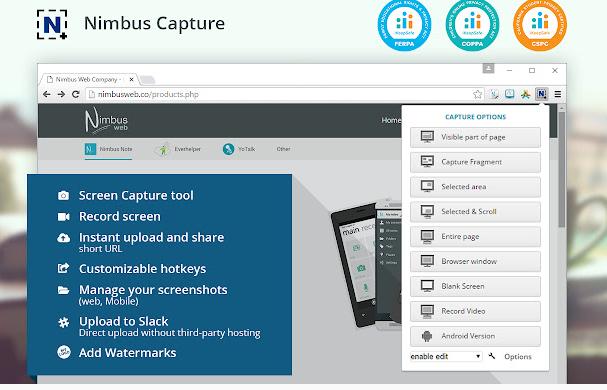
Task: Close the Nimbus Web Company tab
Action: 131,79
